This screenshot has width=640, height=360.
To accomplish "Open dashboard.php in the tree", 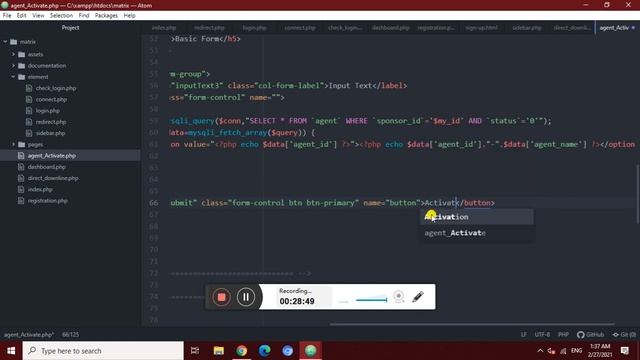I will [47, 167].
